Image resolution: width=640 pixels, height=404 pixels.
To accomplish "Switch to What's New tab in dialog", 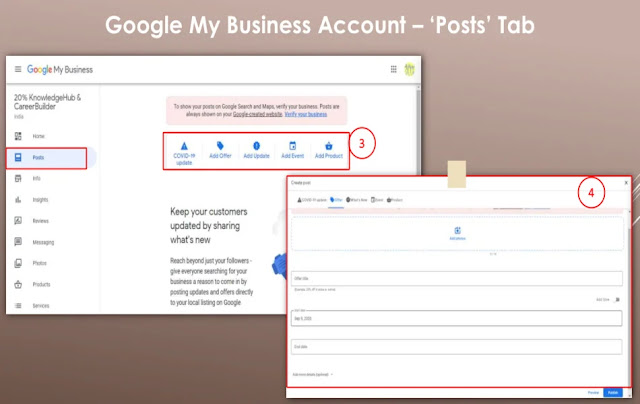I will 357,200.
